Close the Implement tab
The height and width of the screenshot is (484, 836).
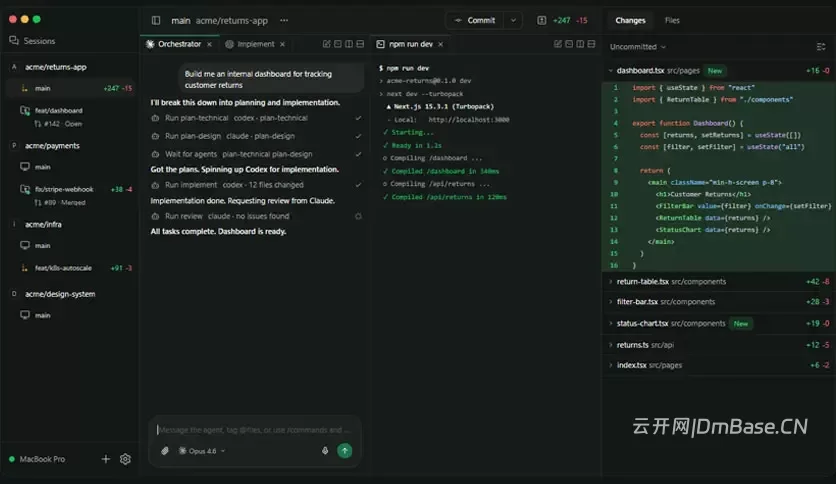[x=283, y=44]
